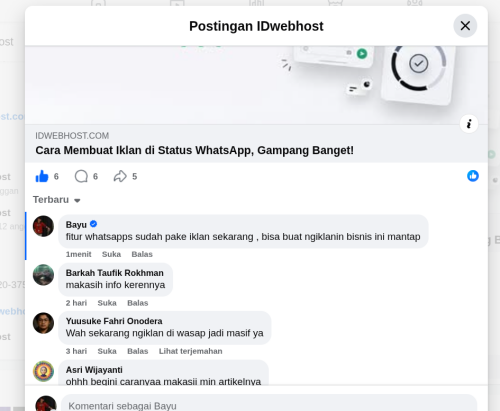Screen dimensions: 500x411
Task: Open Yuusuke Fahri Onodera's avatar
Action: 43,323
